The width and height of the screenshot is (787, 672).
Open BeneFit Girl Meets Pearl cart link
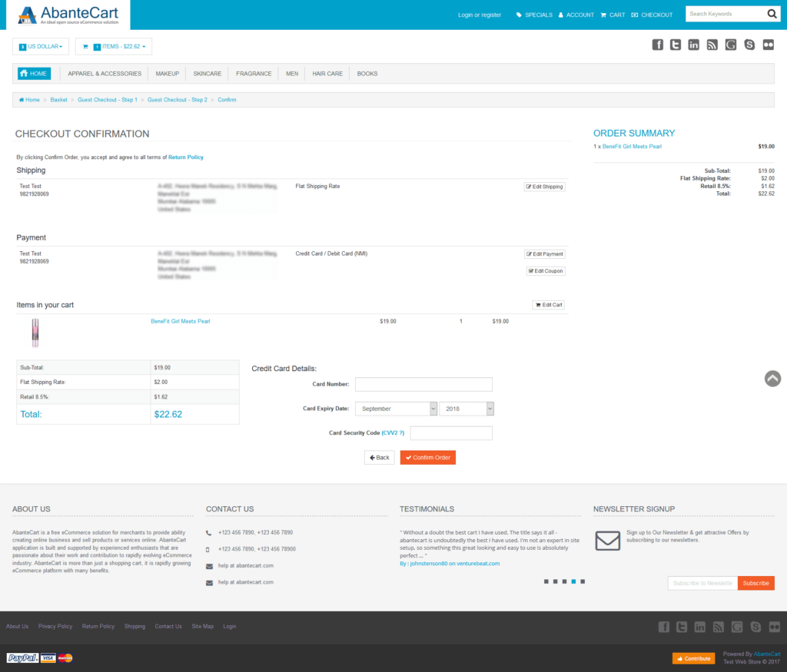point(180,322)
